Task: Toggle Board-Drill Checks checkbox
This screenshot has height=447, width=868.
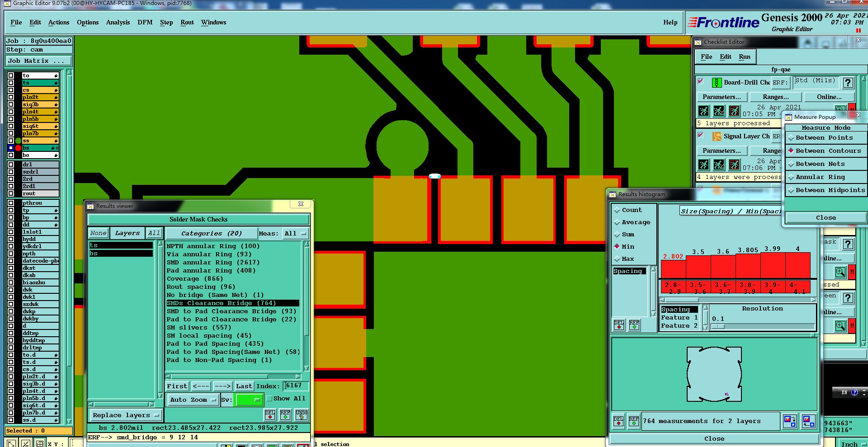Action: coord(701,81)
